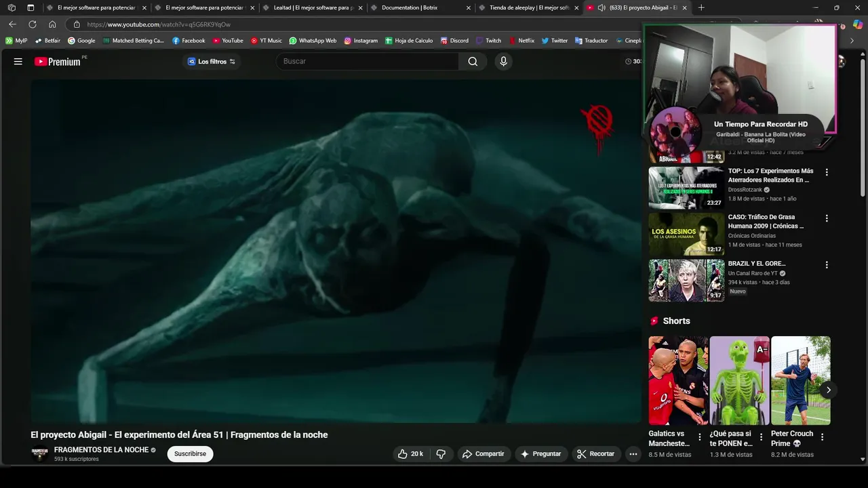This screenshot has width=868, height=488.
Task: Open the Discord bookmark
Action: 454,41
